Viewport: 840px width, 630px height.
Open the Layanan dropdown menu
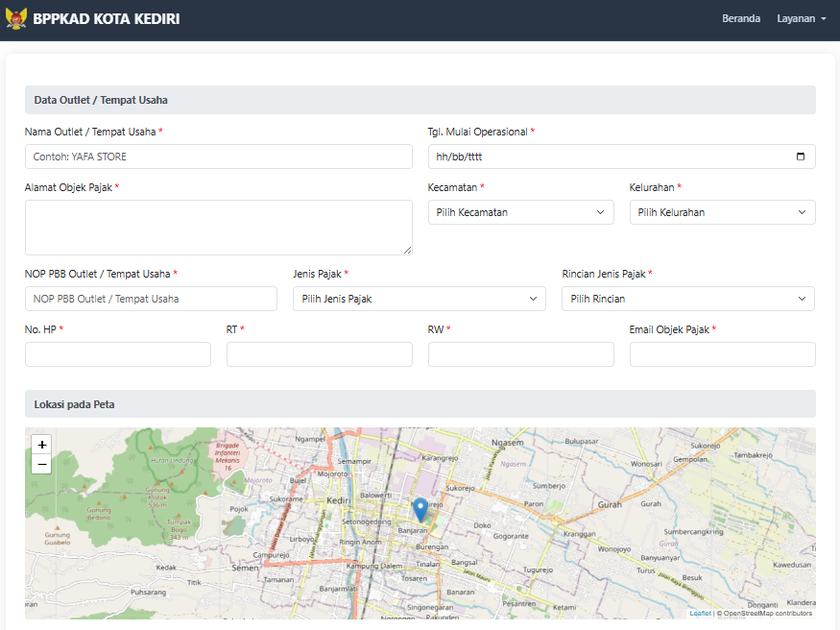(x=801, y=19)
